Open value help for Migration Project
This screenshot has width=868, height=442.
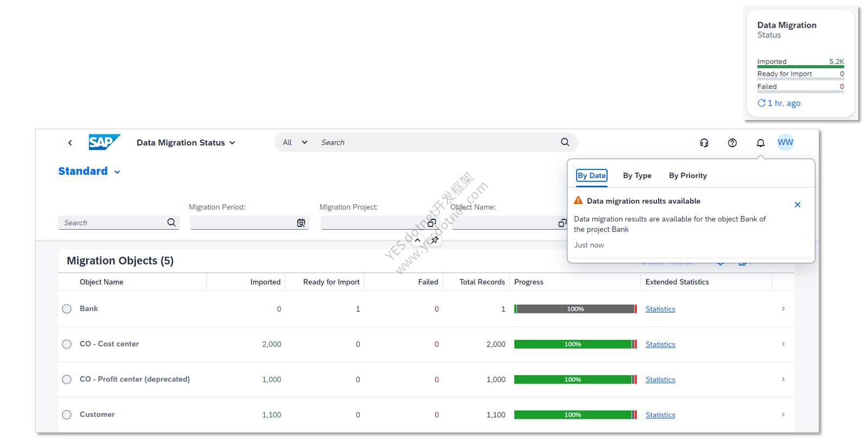pyautogui.click(x=432, y=223)
